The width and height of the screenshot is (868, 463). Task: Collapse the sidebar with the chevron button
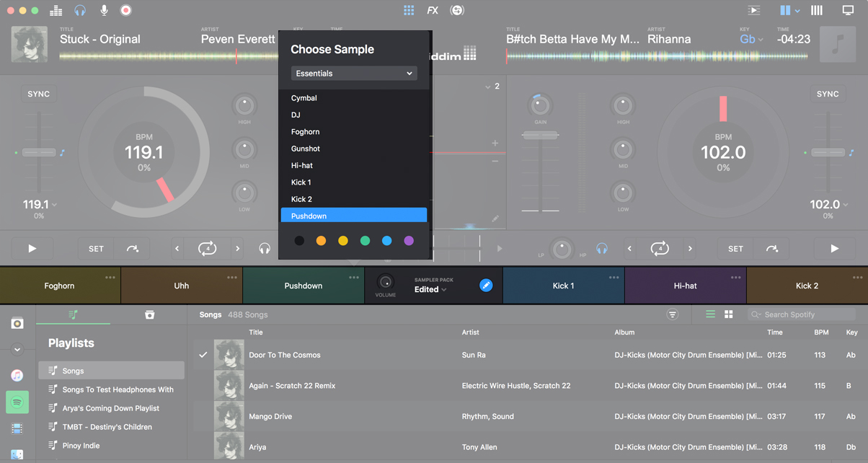click(17, 349)
